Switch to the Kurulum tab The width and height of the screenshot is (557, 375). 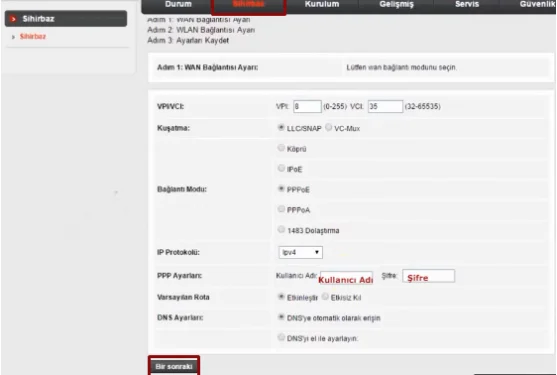(322, 5)
